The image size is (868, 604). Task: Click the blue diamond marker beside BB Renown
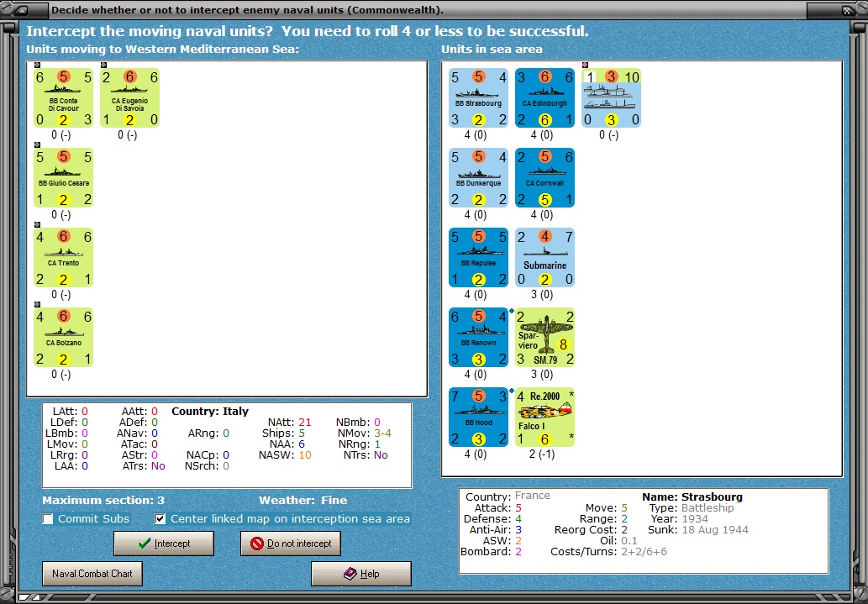click(x=512, y=311)
